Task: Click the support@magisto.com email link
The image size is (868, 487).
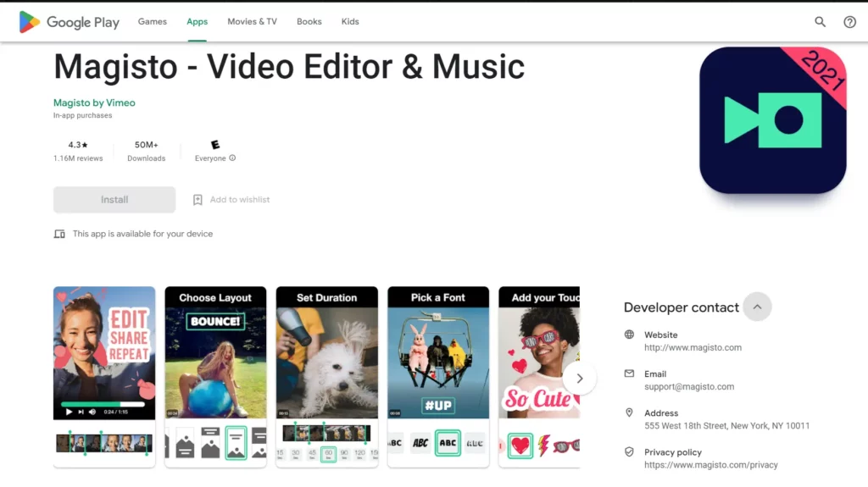Action: 689,387
